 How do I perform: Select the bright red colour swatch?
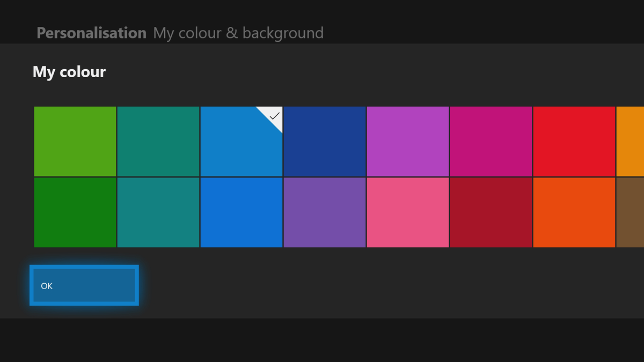click(x=574, y=141)
